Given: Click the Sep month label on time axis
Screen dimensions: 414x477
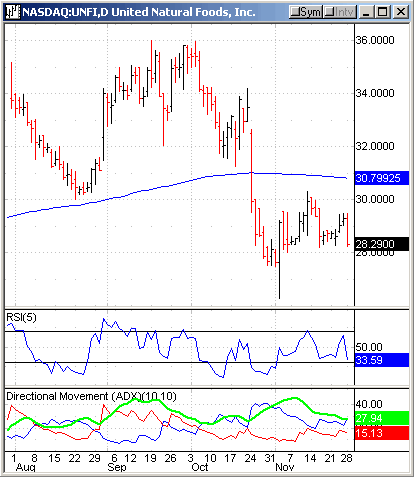Looking at the screenshot, I should [x=117, y=467].
